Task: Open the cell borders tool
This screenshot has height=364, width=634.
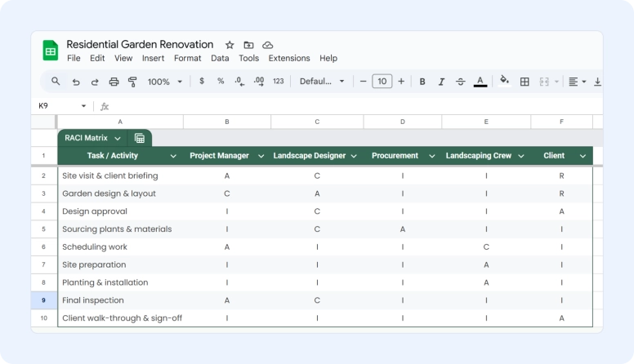Action: pos(525,82)
